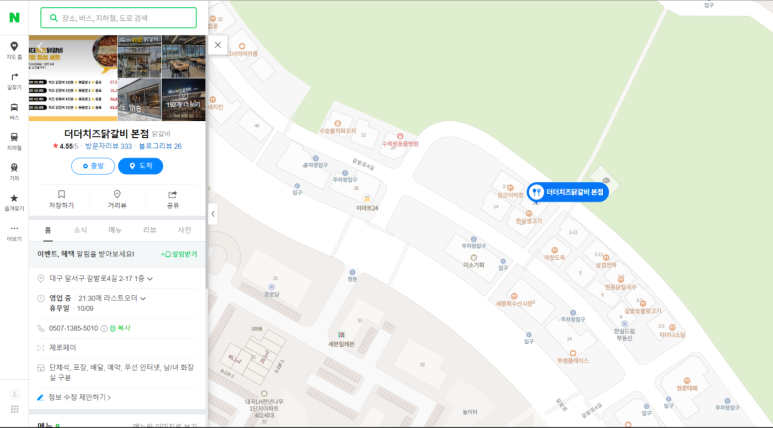Click the 더더치즈닭갈비 본점 title
773x428 pixels.
(106, 134)
